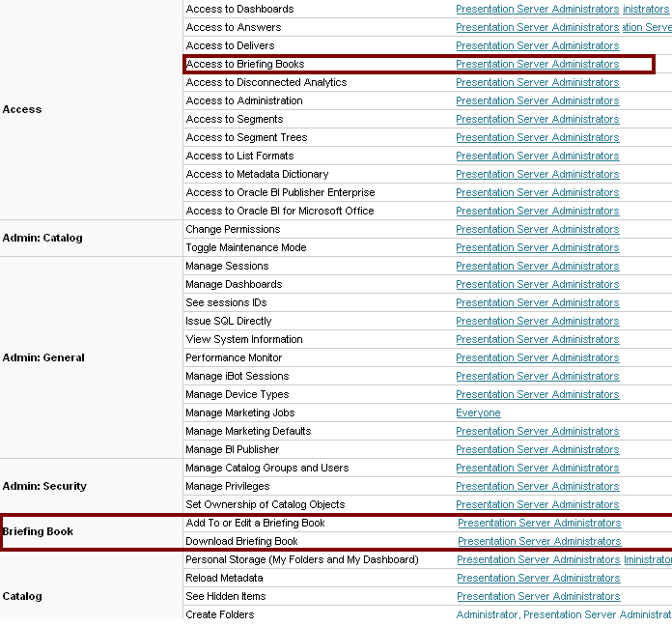Click the 'Admin: Security' category heading
Viewport: 672px width, 626px height.
tap(44, 487)
